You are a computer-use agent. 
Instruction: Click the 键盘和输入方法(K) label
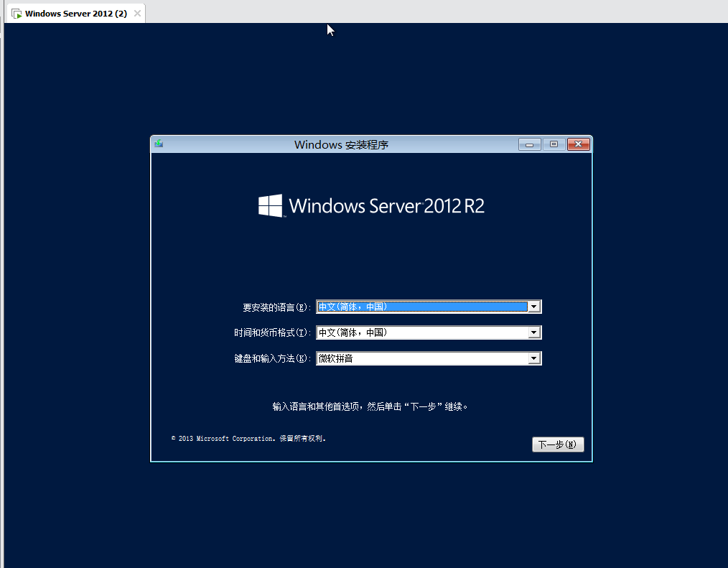tap(273, 358)
